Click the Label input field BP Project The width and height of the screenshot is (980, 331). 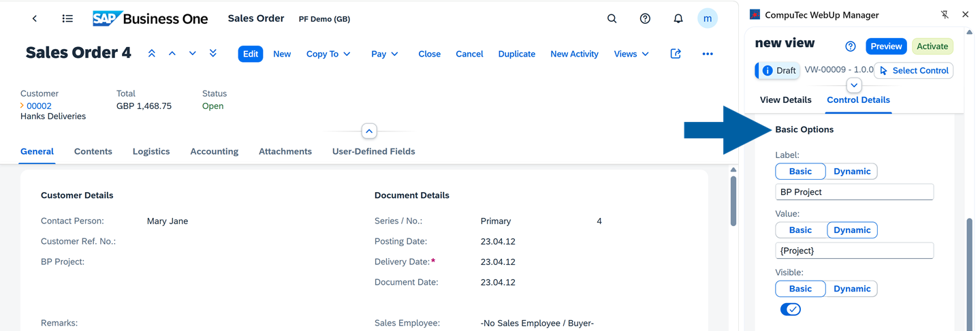point(854,192)
